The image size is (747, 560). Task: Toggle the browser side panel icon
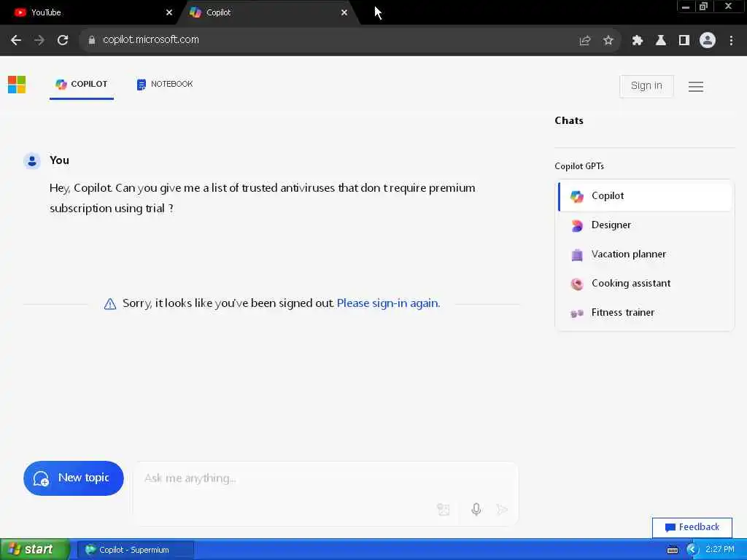(x=684, y=41)
